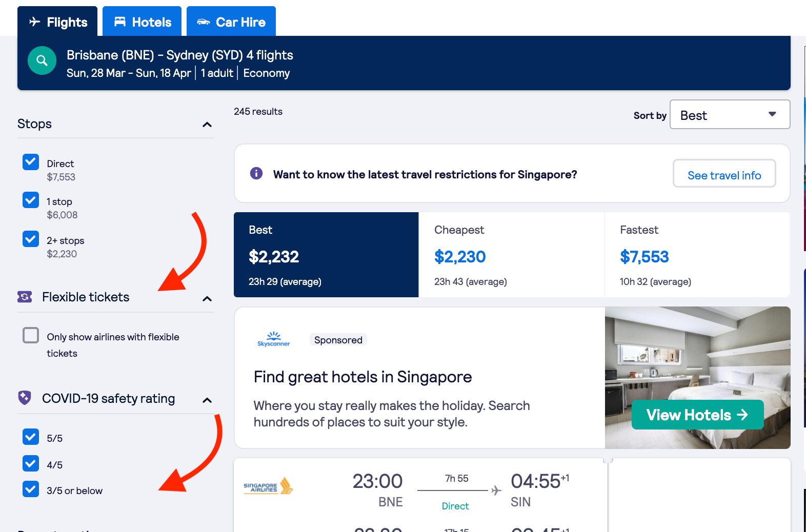Uncheck the 1 stop checkbox
Viewport: 806px width, 532px height.
pyautogui.click(x=31, y=200)
